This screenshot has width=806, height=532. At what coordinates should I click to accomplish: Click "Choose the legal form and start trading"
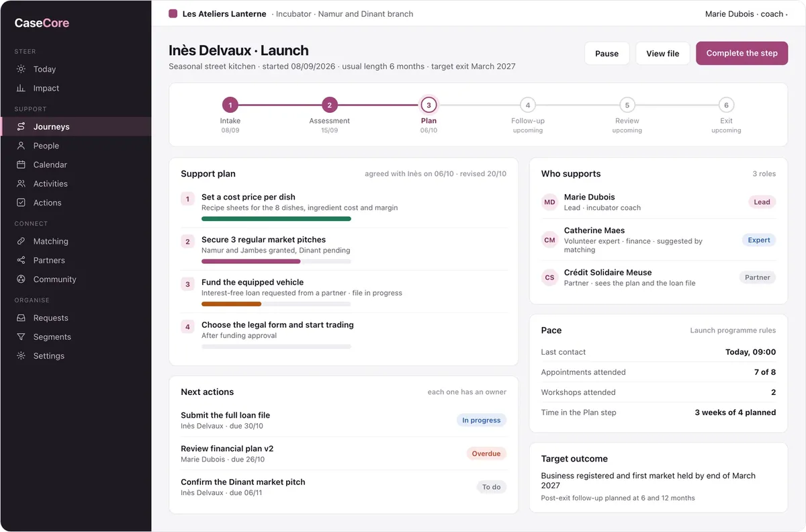tap(277, 325)
